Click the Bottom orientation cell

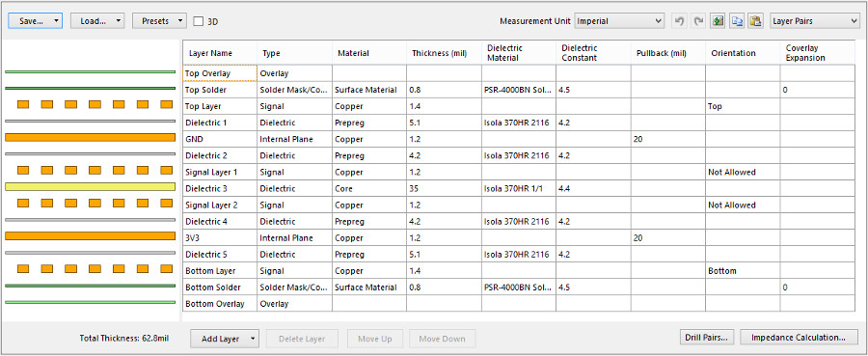(743, 271)
